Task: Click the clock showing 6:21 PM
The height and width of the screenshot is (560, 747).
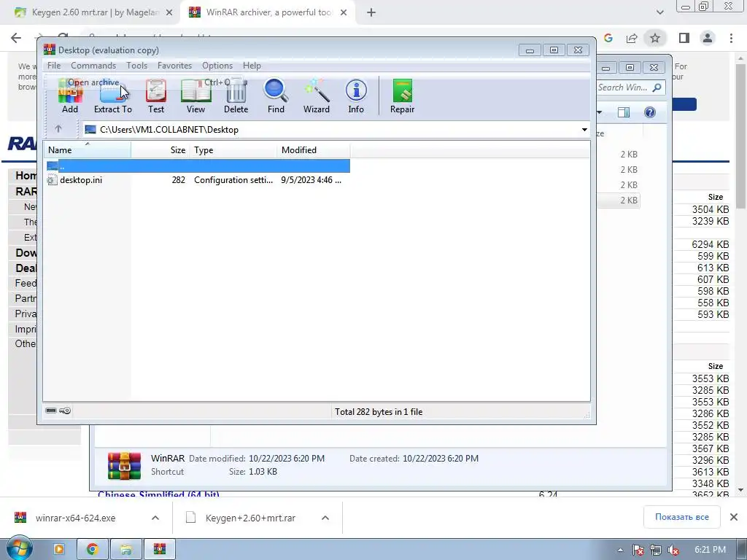Action: click(x=710, y=550)
